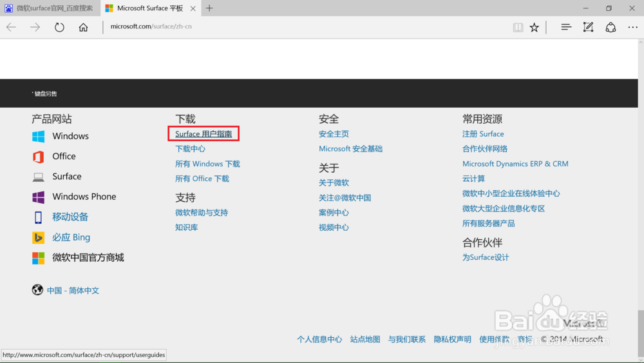
Task: Make a Web Note pen icon
Action: tap(588, 27)
